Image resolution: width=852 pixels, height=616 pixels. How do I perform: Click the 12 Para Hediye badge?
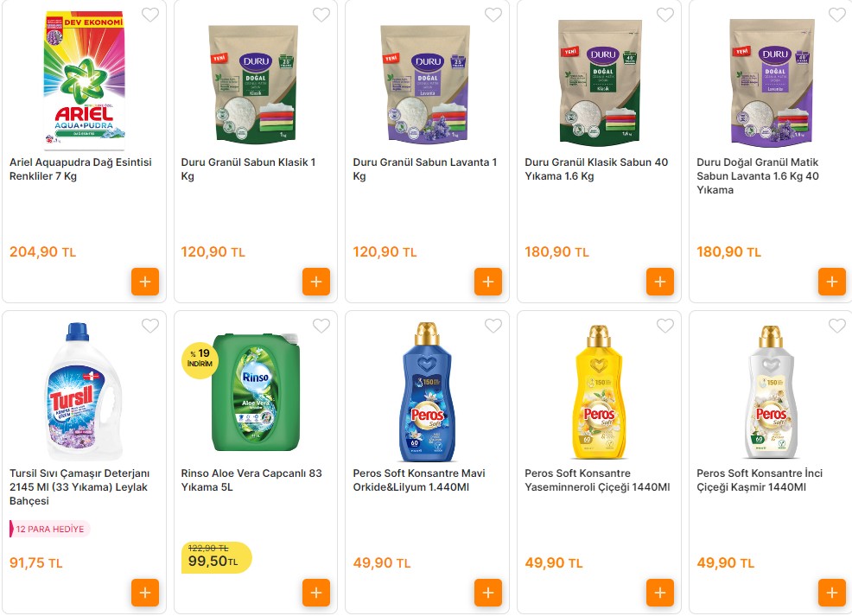[x=50, y=529]
